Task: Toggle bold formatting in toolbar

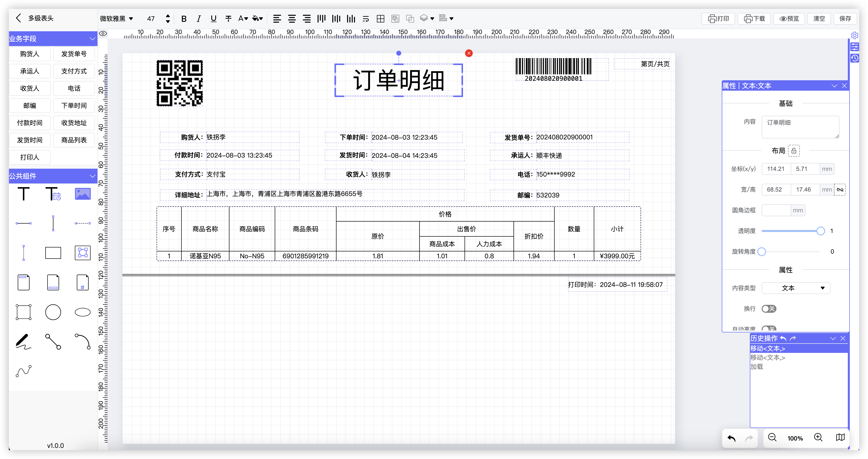Action: pos(184,19)
